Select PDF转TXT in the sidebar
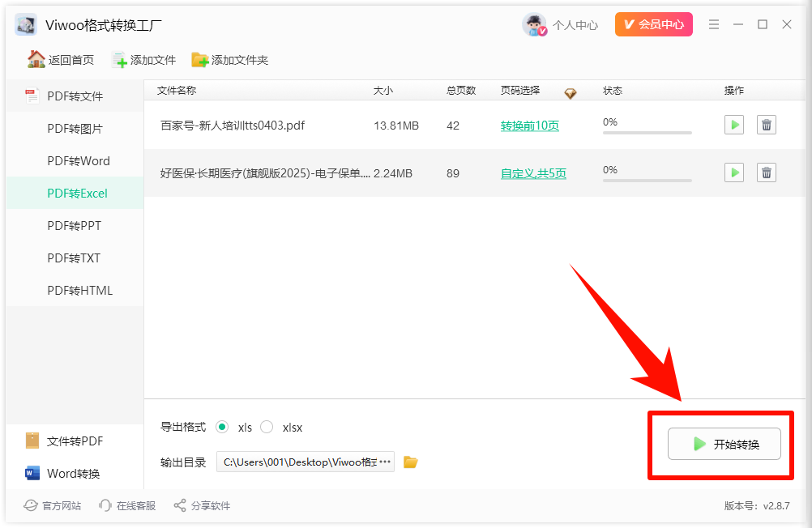Screen dimensions: 812x528 74,258
